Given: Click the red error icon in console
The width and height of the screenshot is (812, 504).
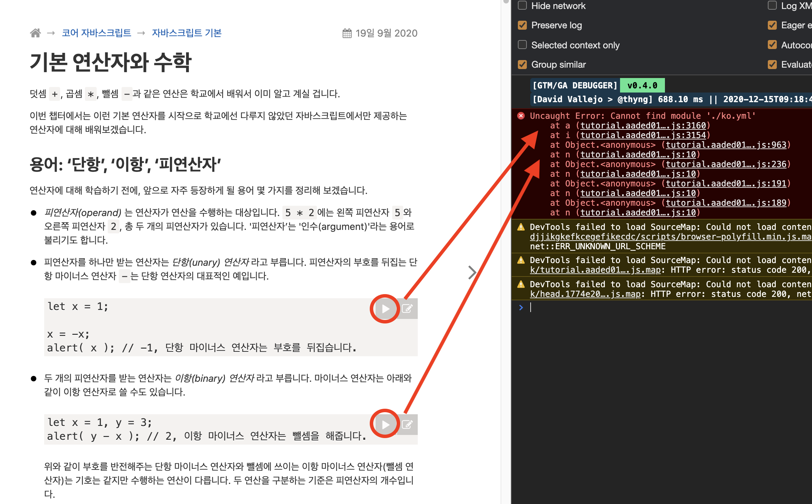Looking at the screenshot, I should coord(521,116).
